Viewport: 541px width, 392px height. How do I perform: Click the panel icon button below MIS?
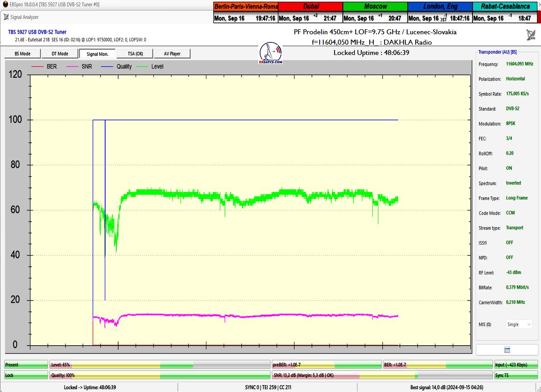[507, 350]
